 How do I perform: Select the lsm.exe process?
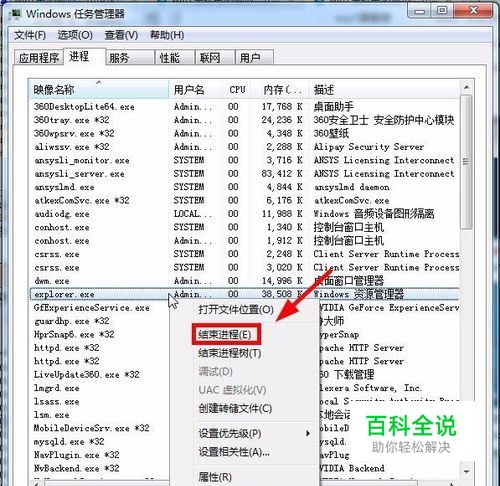52,415
